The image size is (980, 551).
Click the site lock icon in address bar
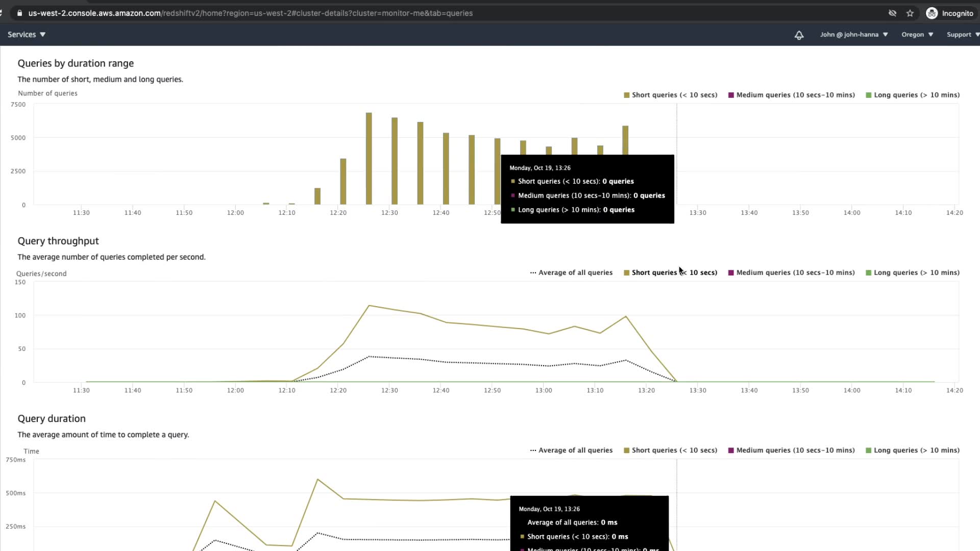click(x=19, y=13)
